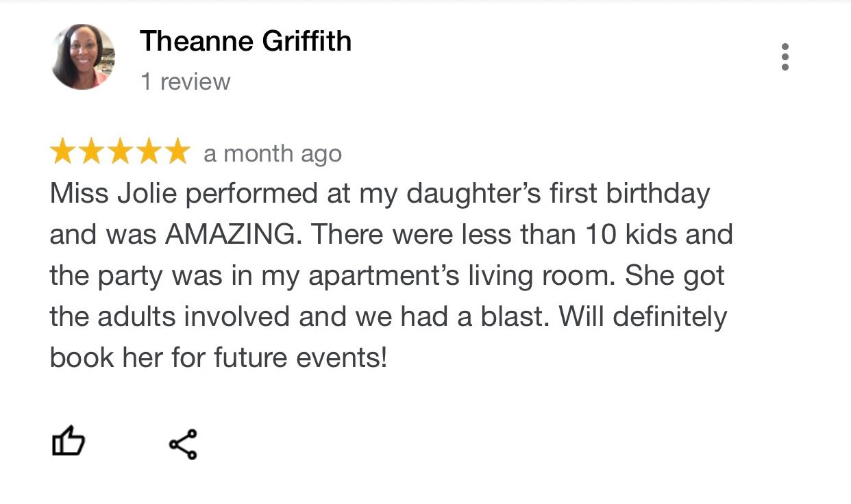Click the word "AMAZING" in the review
The height and width of the screenshot is (504, 851).
pyautogui.click(x=232, y=235)
